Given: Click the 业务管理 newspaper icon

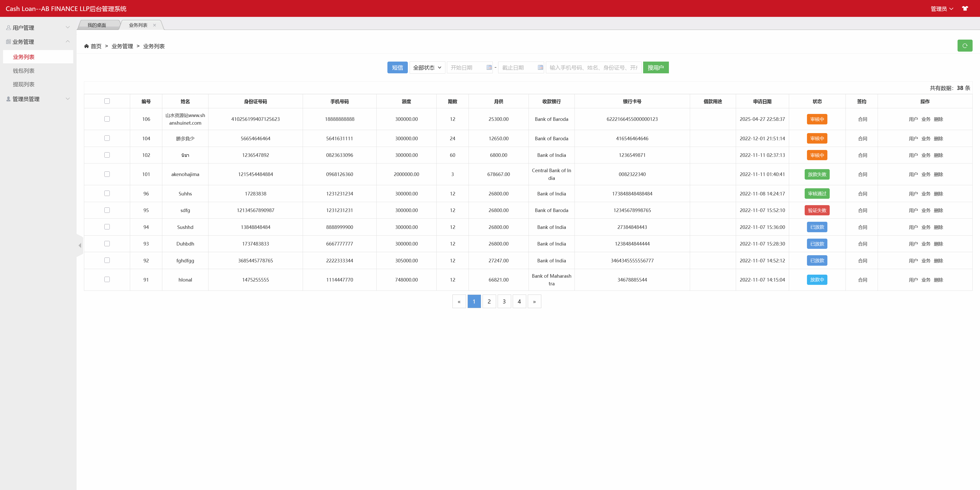Looking at the screenshot, I should 8,41.
